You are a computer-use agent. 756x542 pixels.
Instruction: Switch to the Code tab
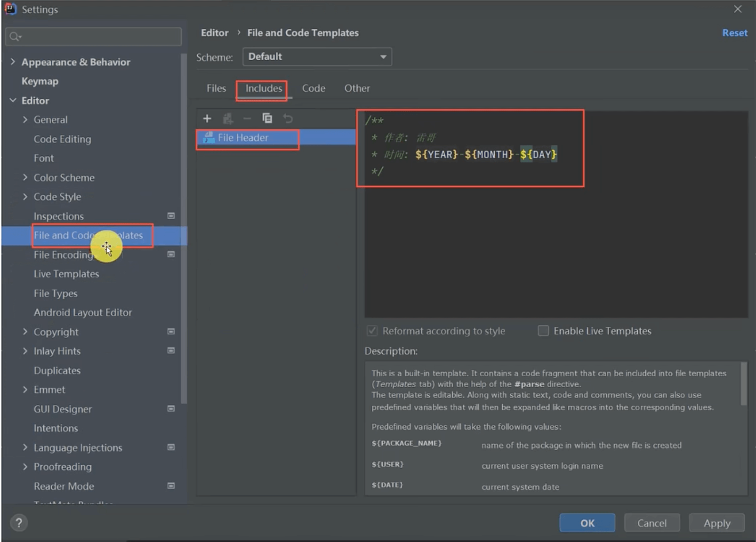314,88
